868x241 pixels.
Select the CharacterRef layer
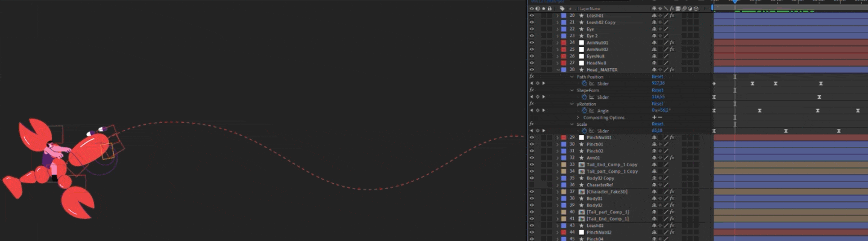(x=600, y=185)
